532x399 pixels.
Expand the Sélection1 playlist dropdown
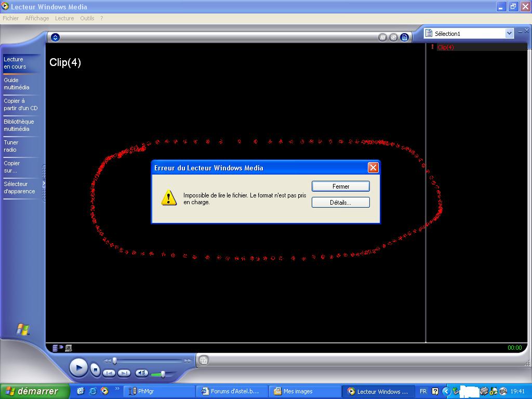point(509,33)
